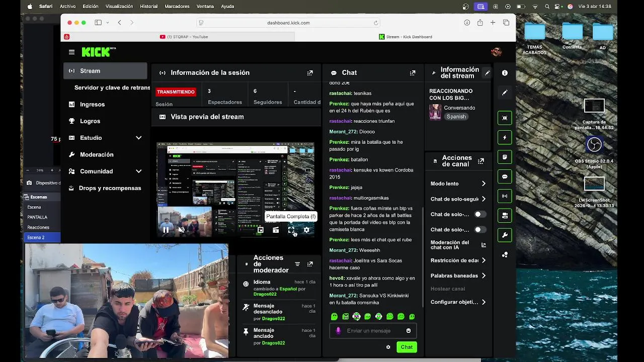Open Drops y recompensas sidebar item
The image size is (644, 362).
coord(105,188)
